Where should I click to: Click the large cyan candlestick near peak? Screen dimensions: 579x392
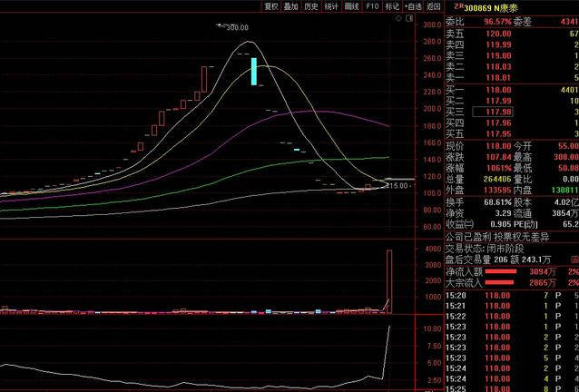[x=254, y=72]
